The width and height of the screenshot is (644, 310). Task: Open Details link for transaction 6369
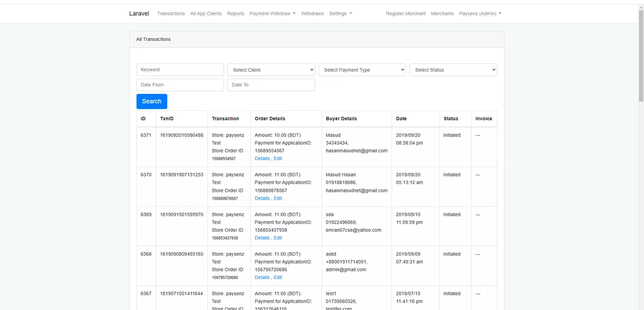262,238
